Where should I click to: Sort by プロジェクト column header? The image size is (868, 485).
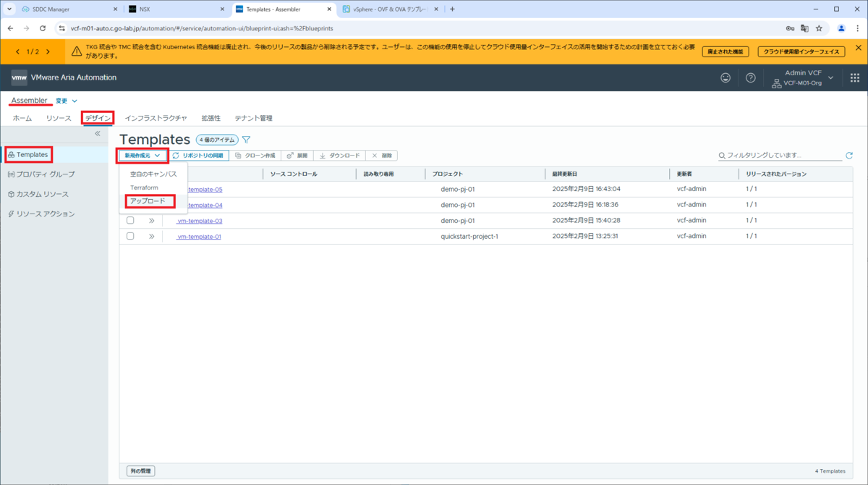point(448,174)
